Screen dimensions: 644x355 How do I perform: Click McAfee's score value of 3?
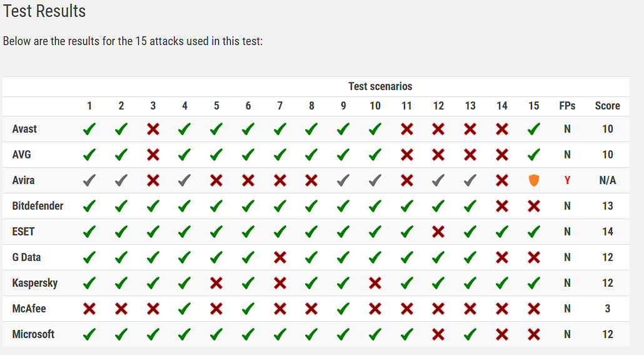608,309
